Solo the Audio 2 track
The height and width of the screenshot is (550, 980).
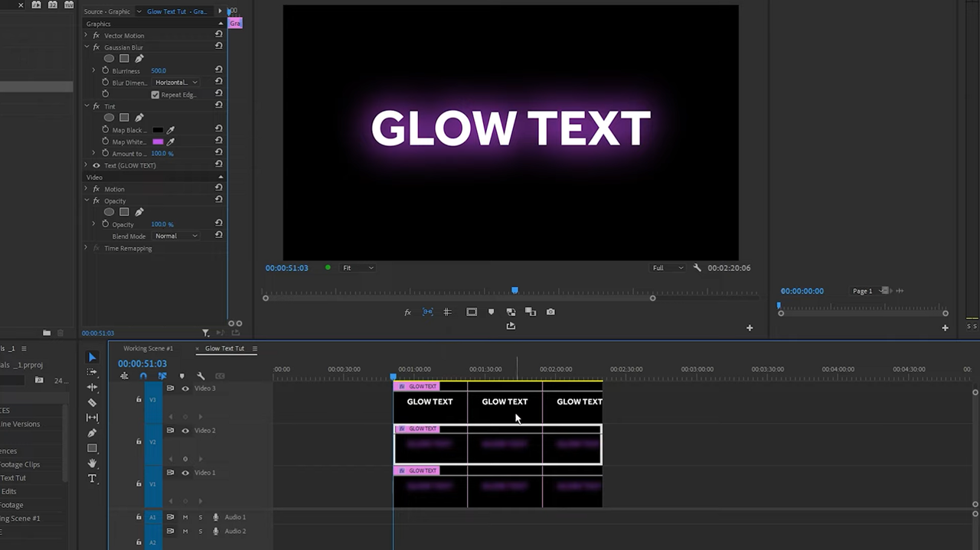(x=201, y=531)
